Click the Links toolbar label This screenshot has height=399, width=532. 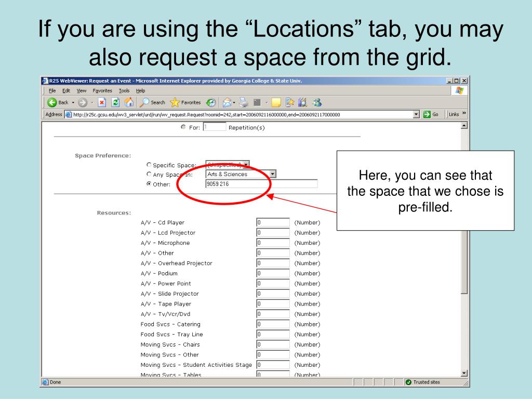pos(454,114)
